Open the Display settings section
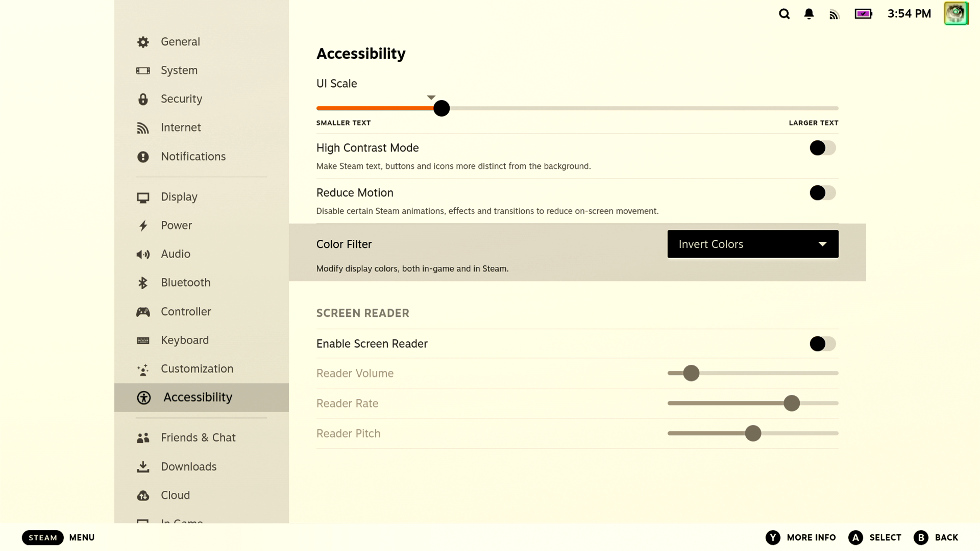Viewport: 980px width, 551px height. 179,197
